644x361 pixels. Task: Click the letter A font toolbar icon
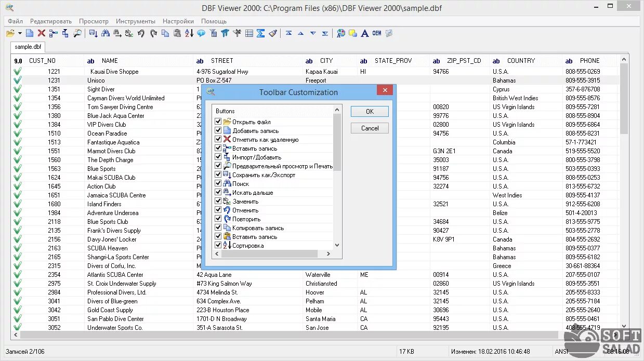point(365,33)
